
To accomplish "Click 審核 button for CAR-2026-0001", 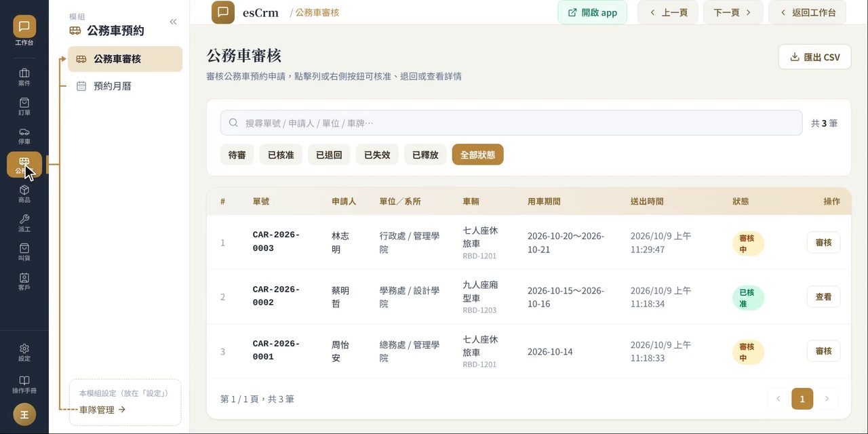I will pyautogui.click(x=823, y=351).
